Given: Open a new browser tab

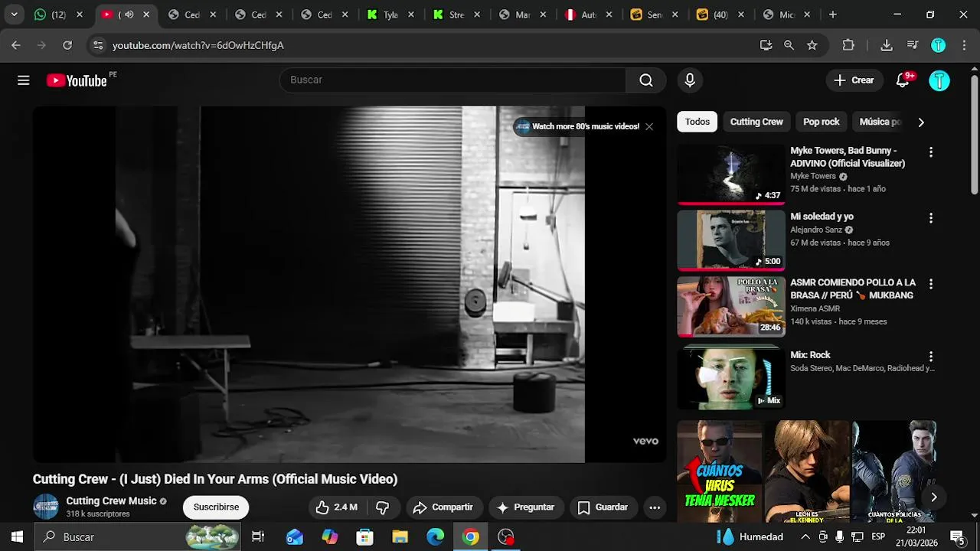Looking at the screenshot, I should coord(833,15).
